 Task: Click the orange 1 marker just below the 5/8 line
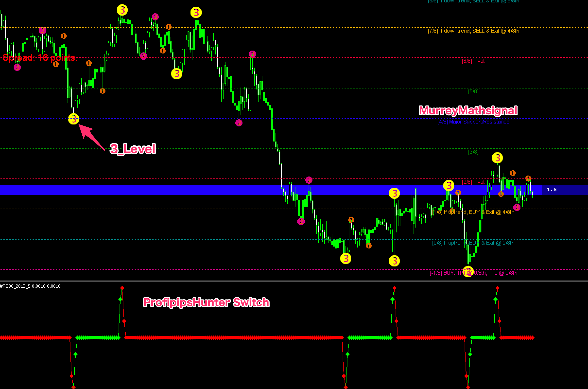pyautogui.click(x=102, y=91)
